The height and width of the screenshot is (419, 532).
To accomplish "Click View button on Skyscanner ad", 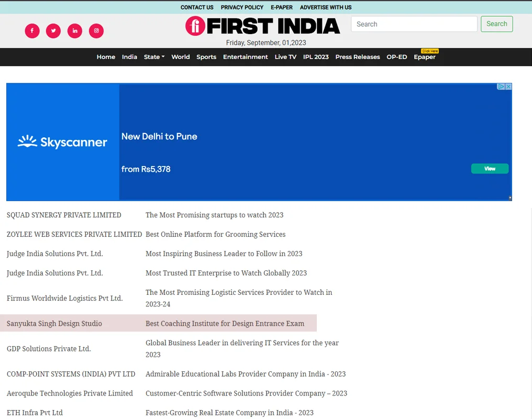I will (x=490, y=169).
